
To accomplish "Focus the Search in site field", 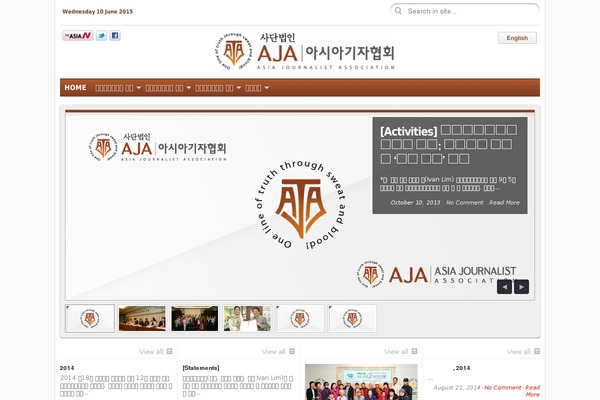I will pyautogui.click(x=465, y=11).
